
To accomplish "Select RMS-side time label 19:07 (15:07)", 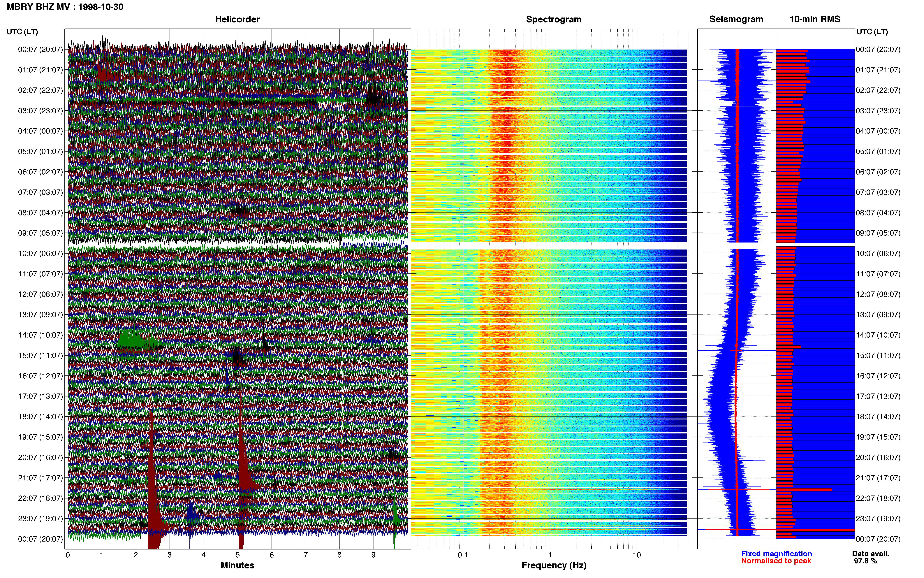I will click(878, 437).
